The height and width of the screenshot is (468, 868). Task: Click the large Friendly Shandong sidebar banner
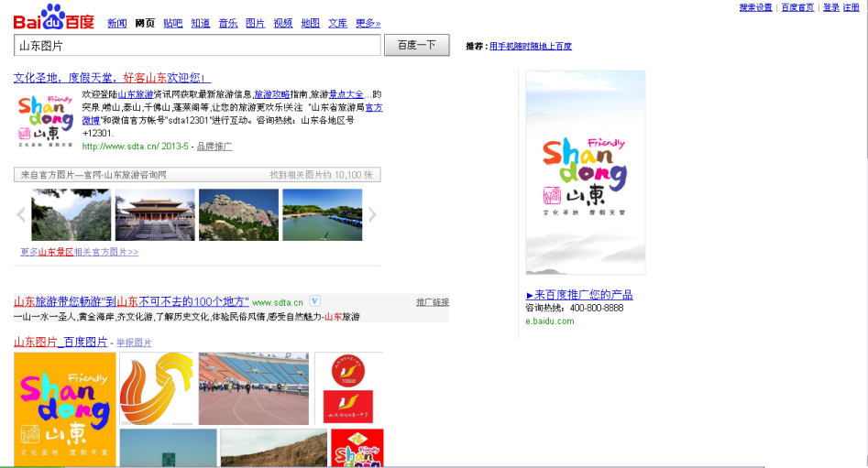pyautogui.click(x=585, y=172)
